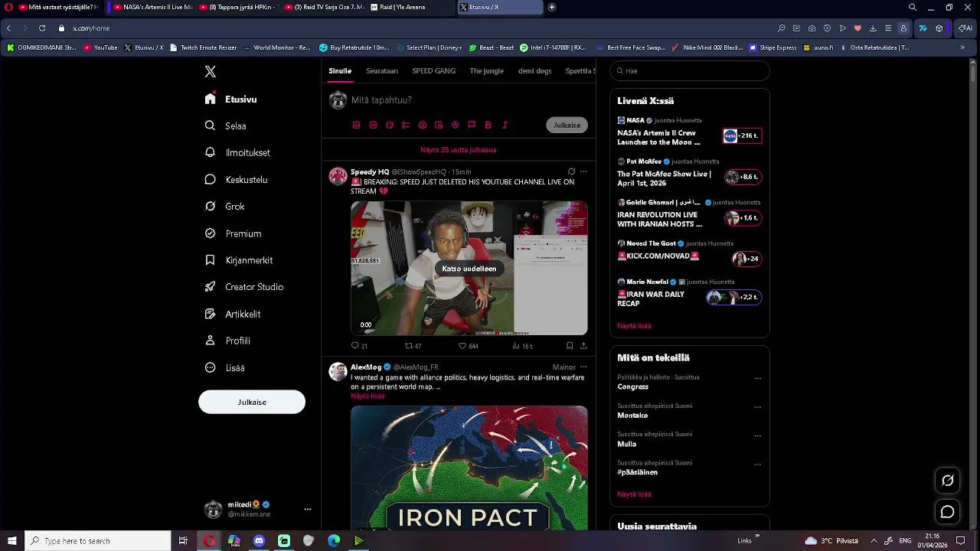This screenshot has width=980, height=551.
Task: Click the large Julkaise button in the sidebar
Action: point(252,402)
